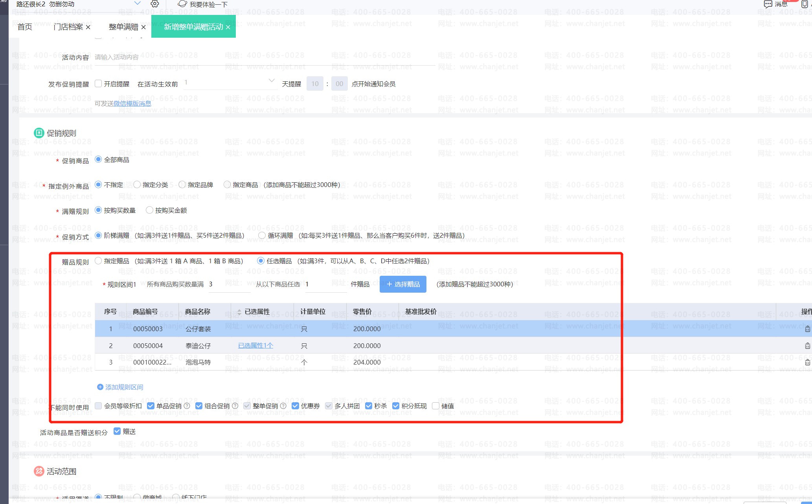Image resolution: width=812 pixels, height=504 pixels.
Task: Delete row 泰迪公仔 with trash icon
Action: tap(807, 346)
